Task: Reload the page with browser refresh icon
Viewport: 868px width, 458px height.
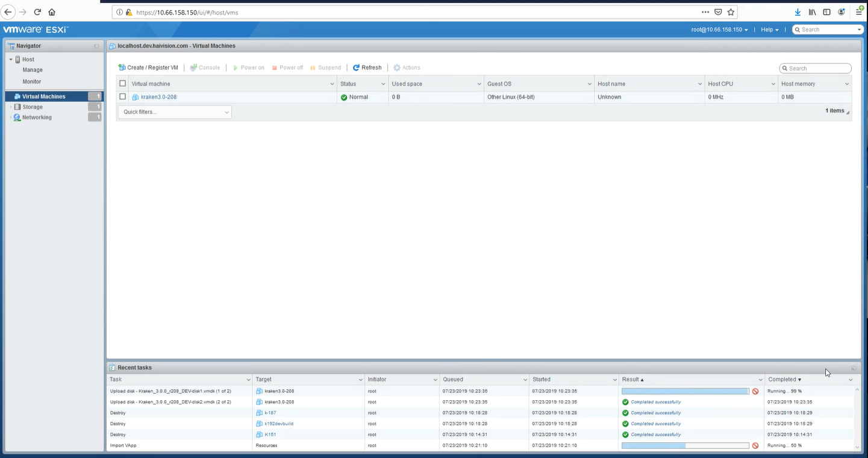Action: (x=37, y=12)
